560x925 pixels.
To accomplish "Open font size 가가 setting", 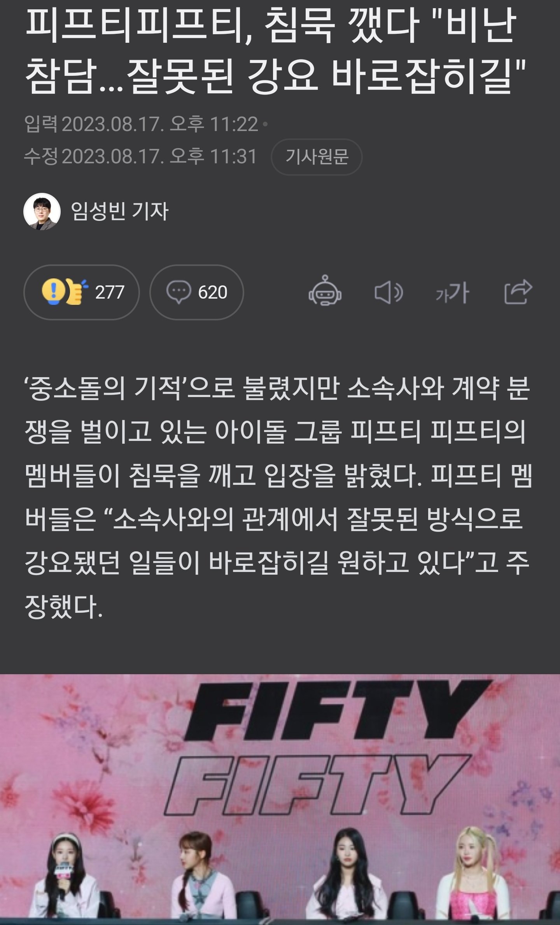I will click(x=452, y=292).
